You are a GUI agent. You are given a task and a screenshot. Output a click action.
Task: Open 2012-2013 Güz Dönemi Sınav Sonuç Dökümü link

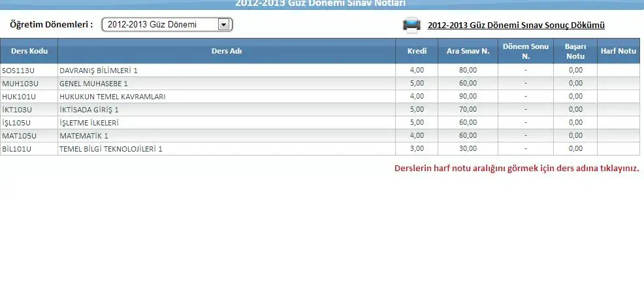point(516,25)
